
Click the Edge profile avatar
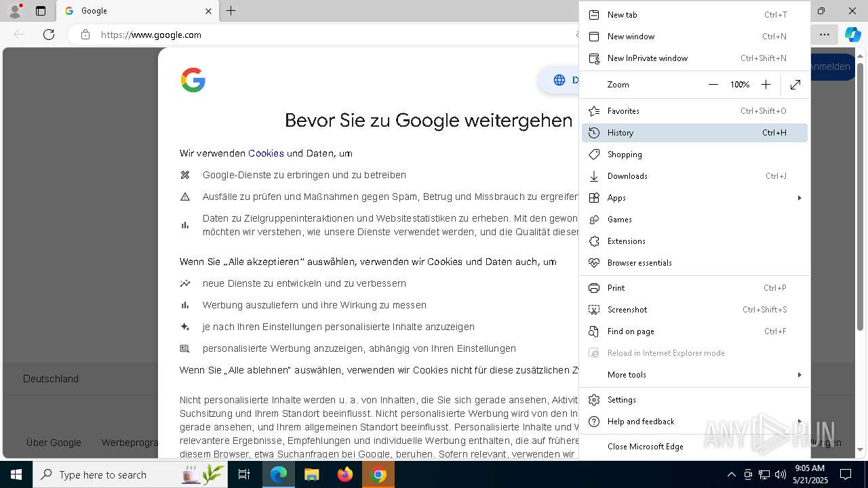tap(15, 11)
